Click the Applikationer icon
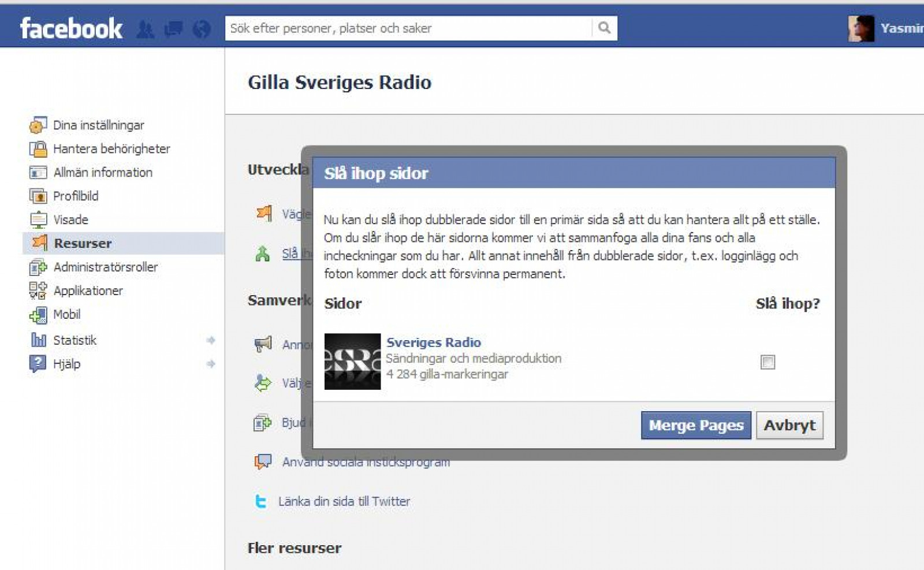 pos(38,290)
